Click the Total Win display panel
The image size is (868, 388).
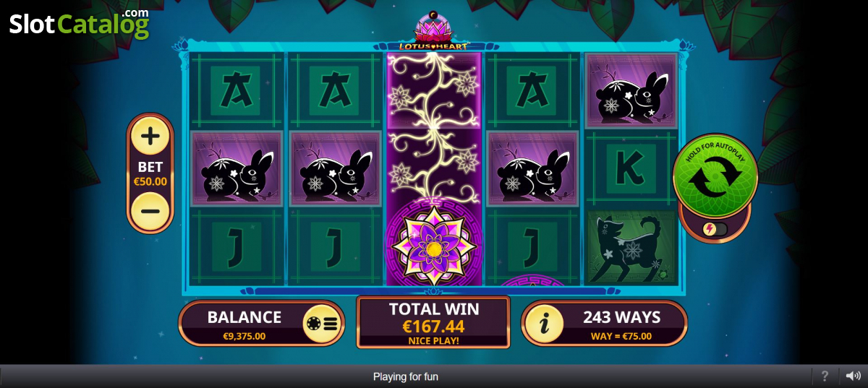[433, 322]
